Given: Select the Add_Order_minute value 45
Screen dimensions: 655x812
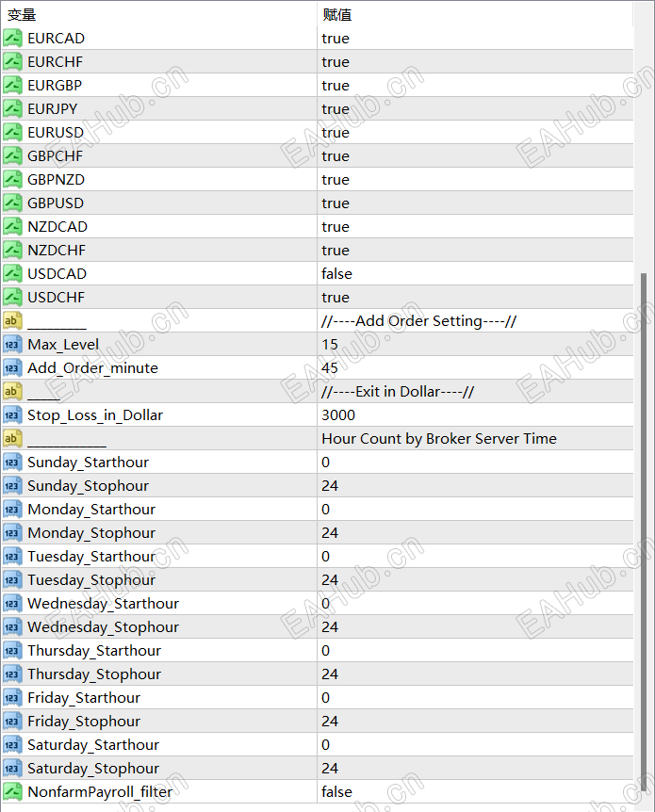Looking at the screenshot, I should click(330, 368).
